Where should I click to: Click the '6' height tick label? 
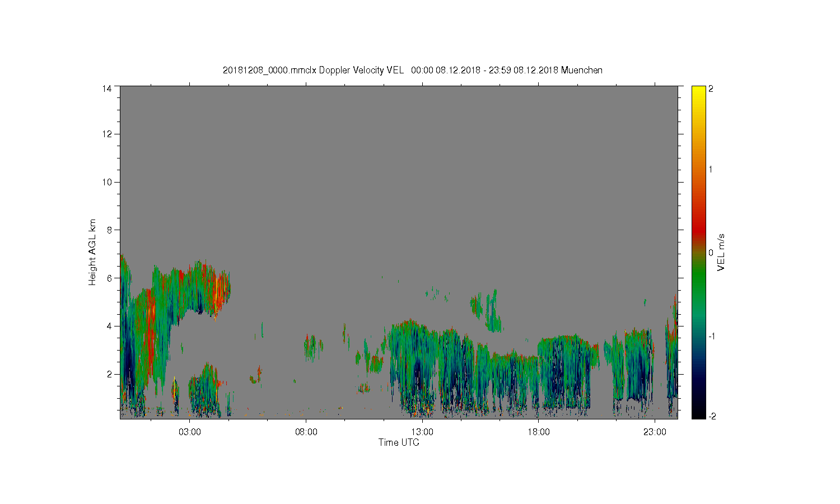click(109, 278)
